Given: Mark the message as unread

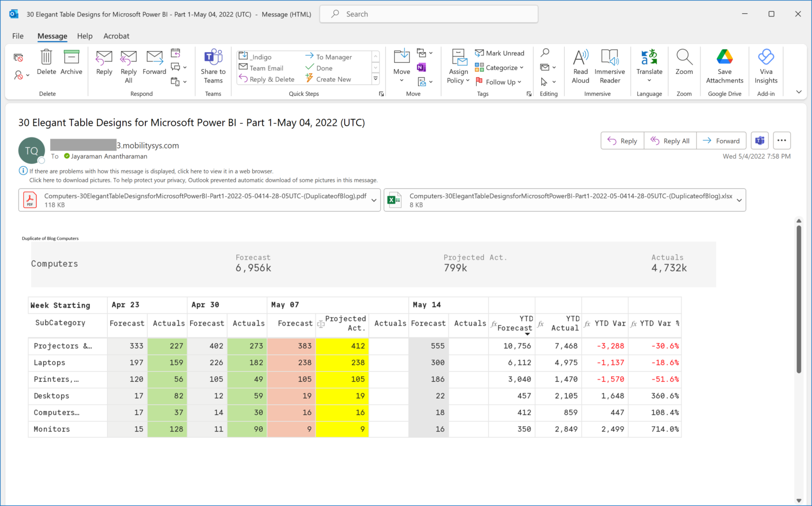Looking at the screenshot, I should point(500,53).
